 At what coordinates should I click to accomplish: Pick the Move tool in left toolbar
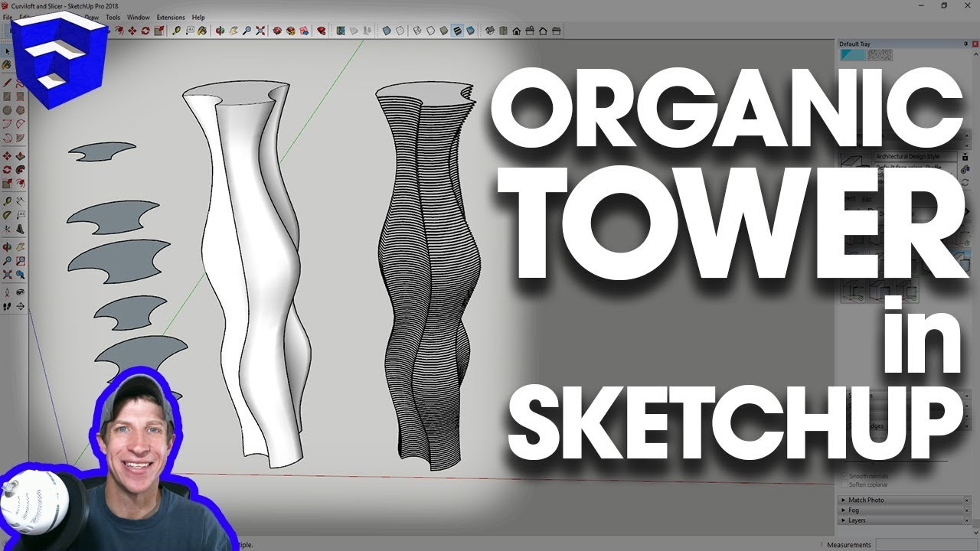point(7,155)
